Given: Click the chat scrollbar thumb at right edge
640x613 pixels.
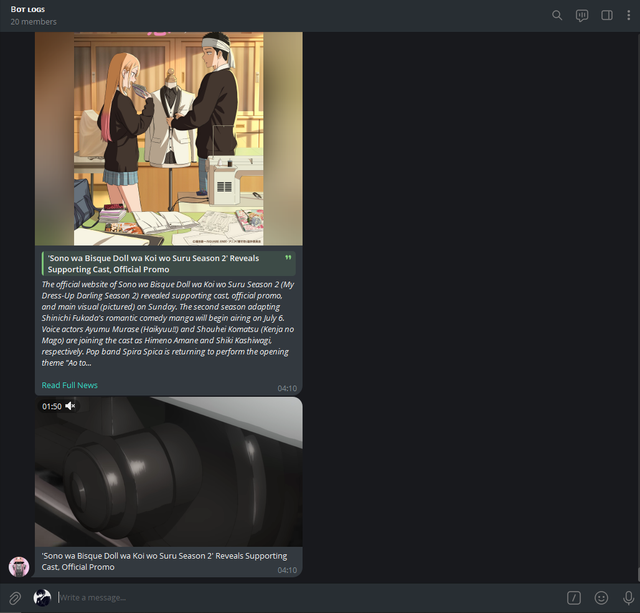Looking at the screenshot, I should click(638, 574).
